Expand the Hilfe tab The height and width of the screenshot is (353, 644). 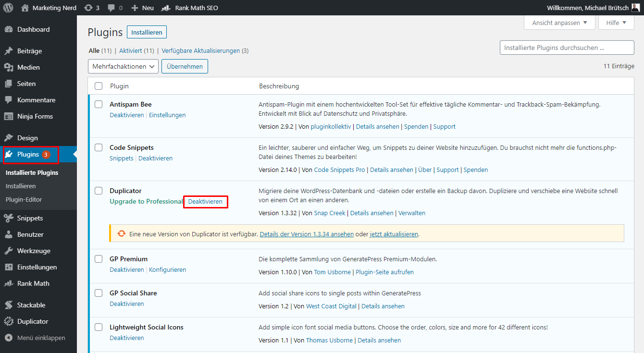[616, 23]
